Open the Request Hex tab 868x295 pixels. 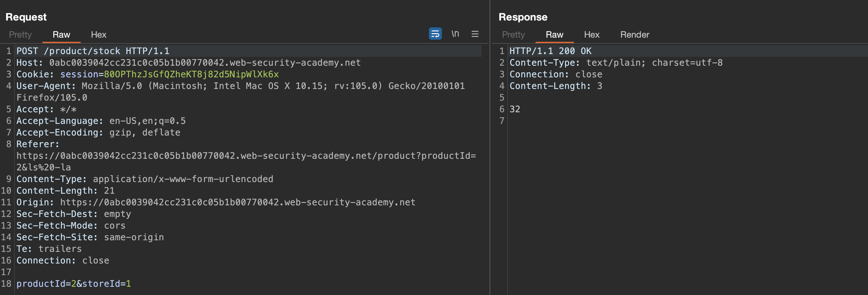coord(98,35)
